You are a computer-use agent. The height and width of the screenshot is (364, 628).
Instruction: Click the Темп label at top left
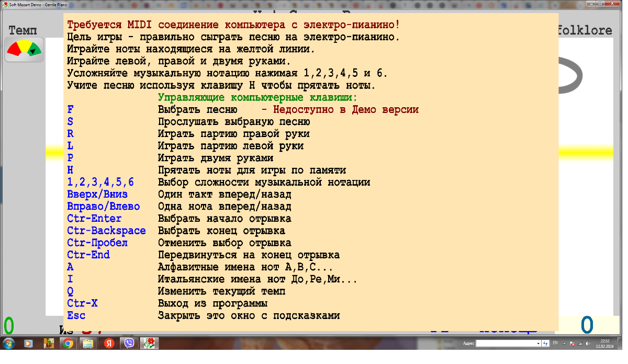point(24,30)
